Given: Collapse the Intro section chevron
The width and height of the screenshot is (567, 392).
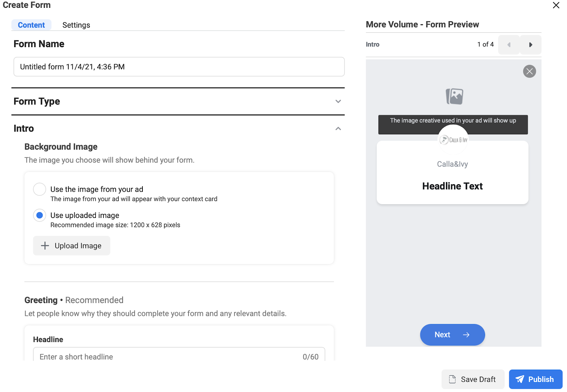Looking at the screenshot, I should 338,129.
